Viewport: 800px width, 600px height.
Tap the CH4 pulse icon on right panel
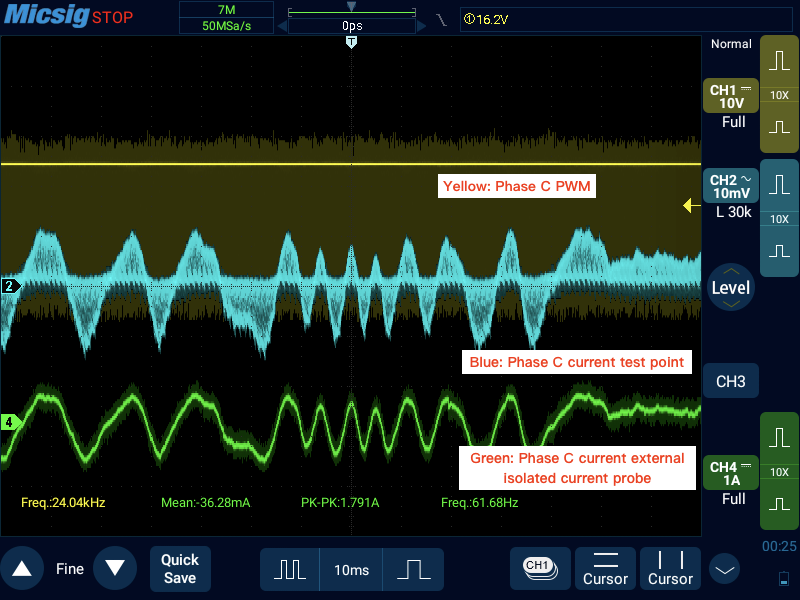coord(779,435)
